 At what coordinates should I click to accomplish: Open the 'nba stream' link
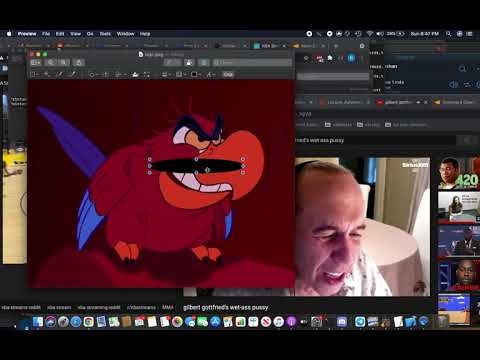coord(59,307)
